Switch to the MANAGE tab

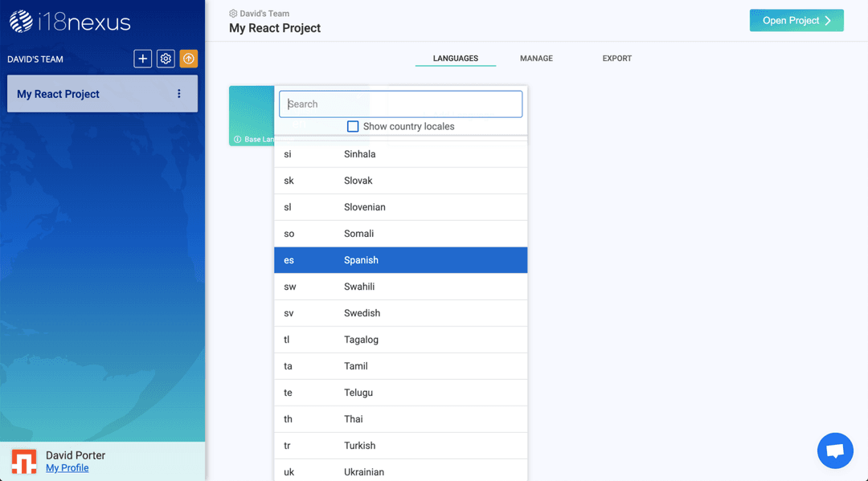(x=535, y=58)
